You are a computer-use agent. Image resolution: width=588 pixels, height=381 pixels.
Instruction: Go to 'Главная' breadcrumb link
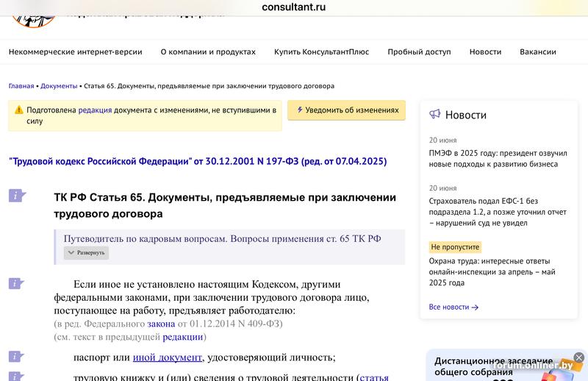(21, 86)
